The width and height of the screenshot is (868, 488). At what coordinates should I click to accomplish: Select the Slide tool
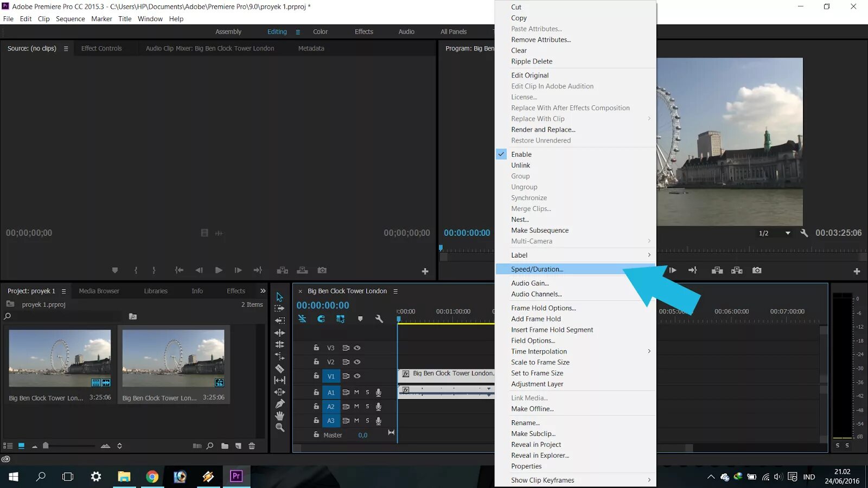pyautogui.click(x=279, y=392)
